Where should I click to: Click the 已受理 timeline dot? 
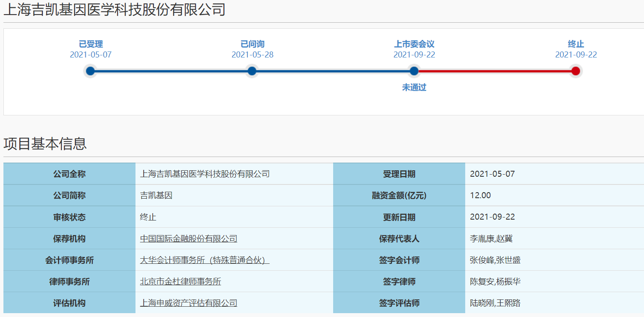(90, 71)
